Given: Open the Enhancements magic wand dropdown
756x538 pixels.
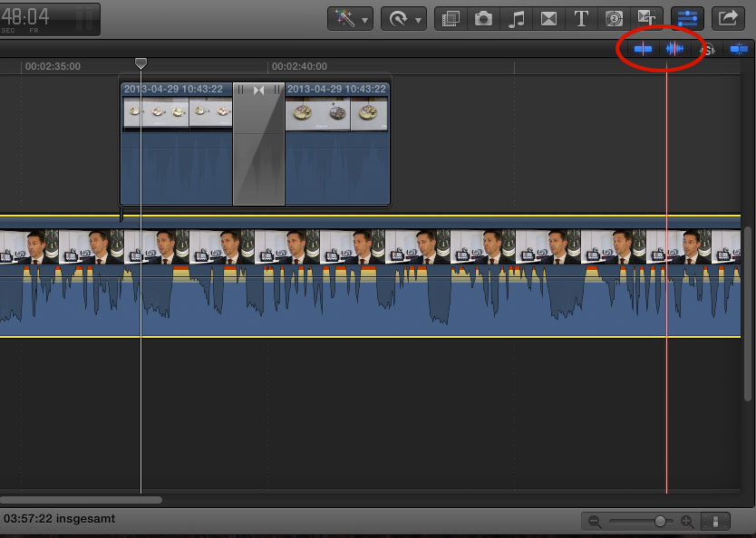Looking at the screenshot, I should click(350, 18).
